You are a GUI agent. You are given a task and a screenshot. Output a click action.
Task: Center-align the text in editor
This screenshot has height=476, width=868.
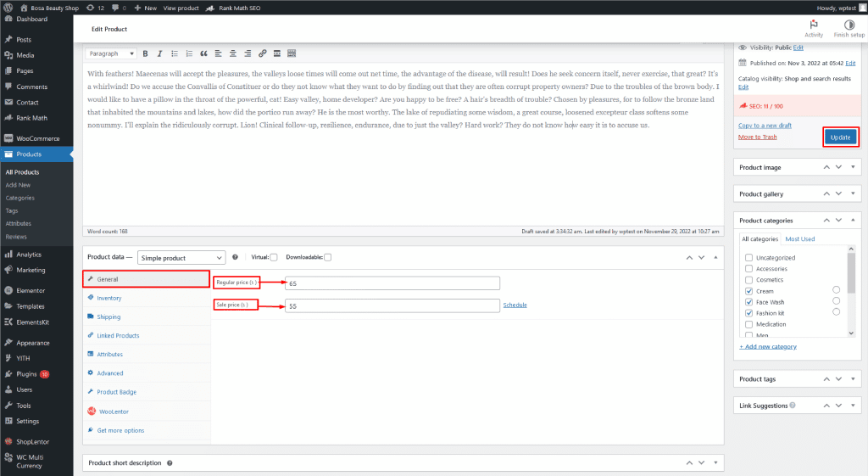[233, 53]
